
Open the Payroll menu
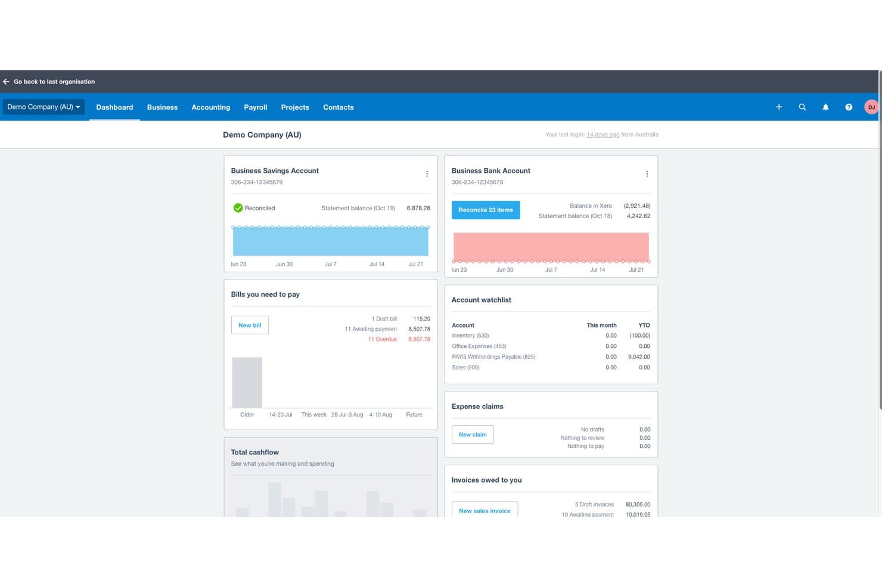click(x=256, y=107)
